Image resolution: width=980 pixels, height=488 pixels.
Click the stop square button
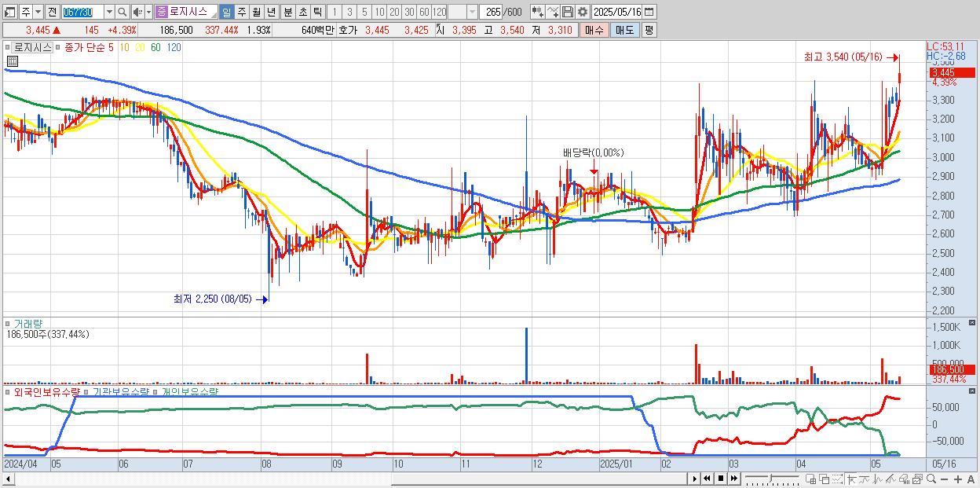click(721, 479)
